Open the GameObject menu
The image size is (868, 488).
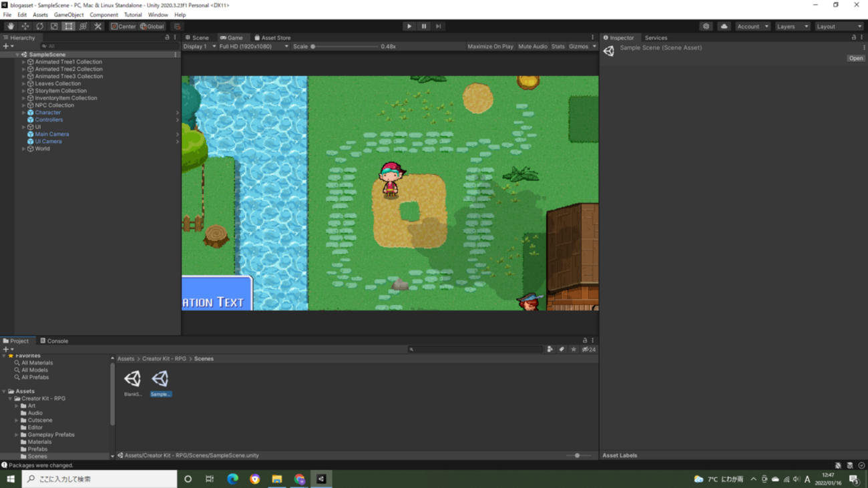tap(69, 15)
